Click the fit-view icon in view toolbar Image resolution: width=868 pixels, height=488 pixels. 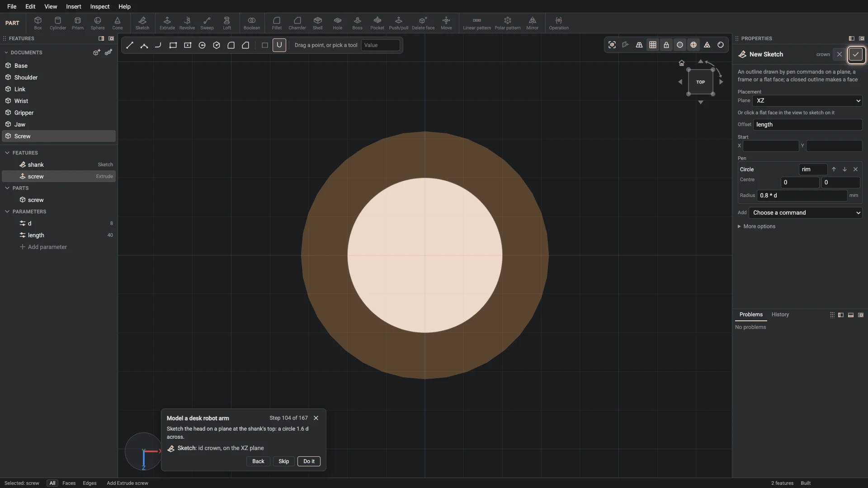tap(612, 45)
